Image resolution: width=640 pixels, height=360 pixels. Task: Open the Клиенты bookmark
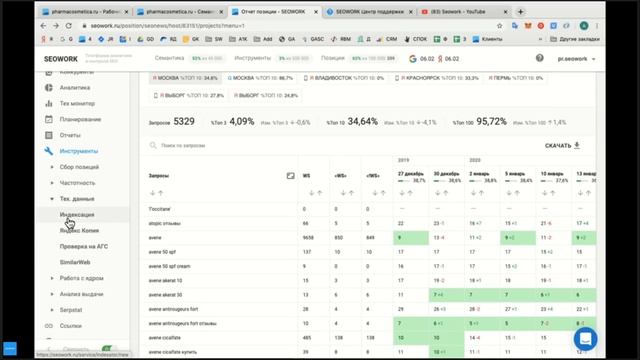tap(487, 39)
